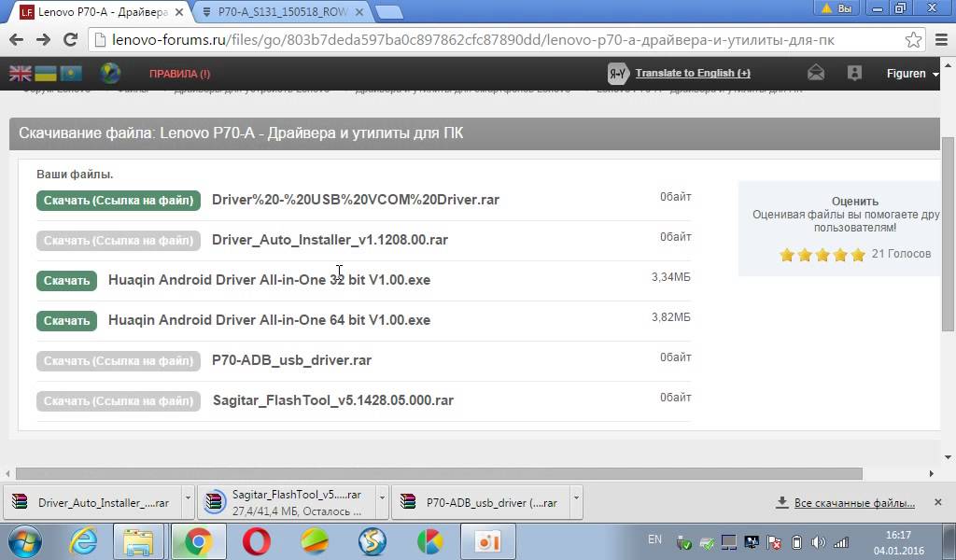This screenshot has height=560, width=956.
Task: Open the ПРАВИЛА (!) menu link
Action: pyautogui.click(x=180, y=74)
